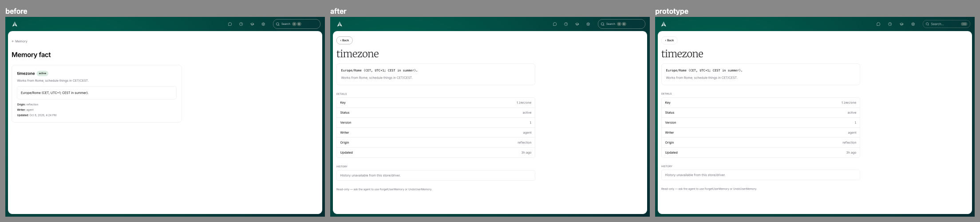Click the app logo in the before panel
The image size is (980, 222).
pyautogui.click(x=15, y=24)
